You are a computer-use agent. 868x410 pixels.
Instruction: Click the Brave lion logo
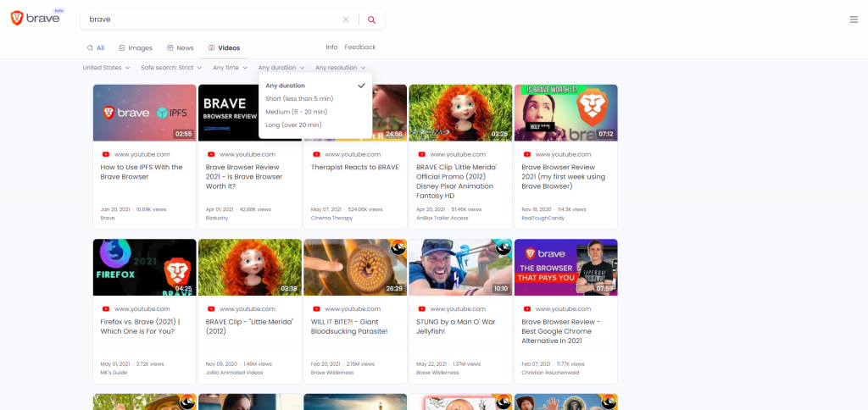pos(18,19)
